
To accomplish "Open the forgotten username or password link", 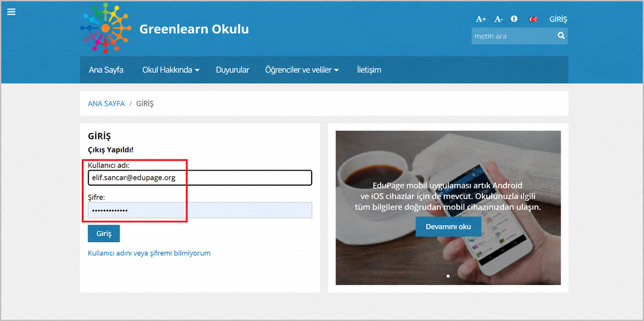I will (149, 253).
